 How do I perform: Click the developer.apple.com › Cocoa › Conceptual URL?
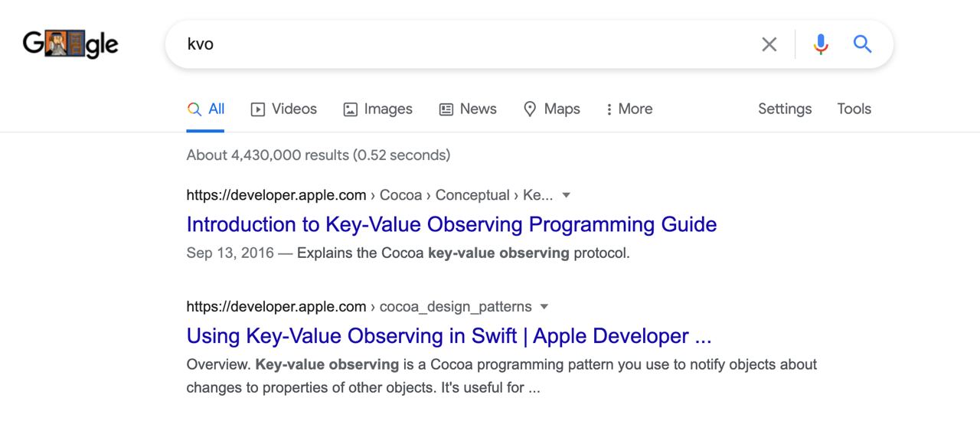tap(370, 195)
